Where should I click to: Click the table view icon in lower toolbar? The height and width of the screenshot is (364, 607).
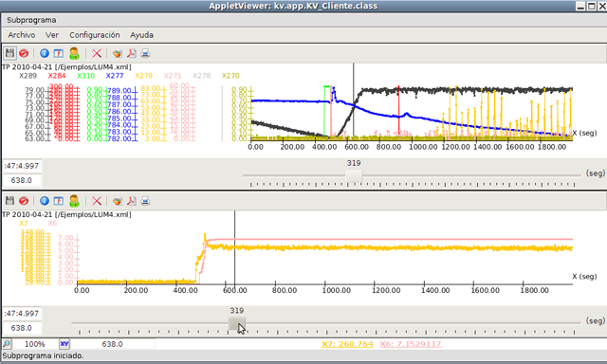[x=59, y=201]
